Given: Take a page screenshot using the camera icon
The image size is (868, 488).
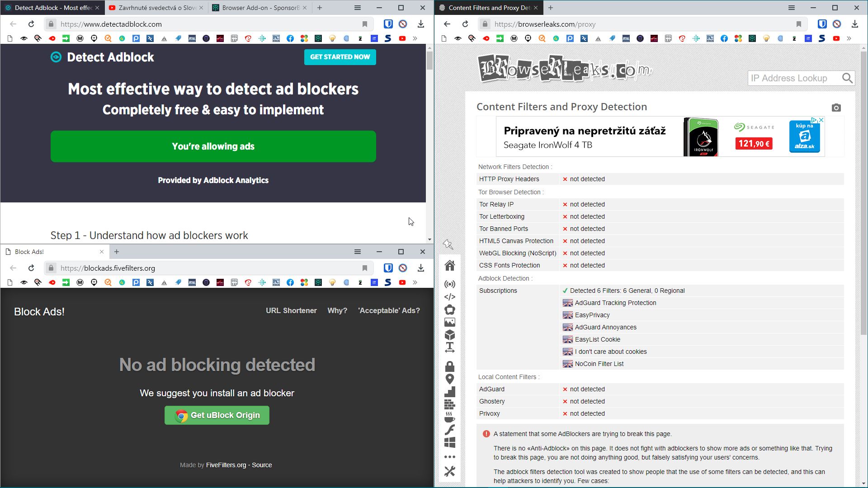Looking at the screenshot, I should [836, 108].
